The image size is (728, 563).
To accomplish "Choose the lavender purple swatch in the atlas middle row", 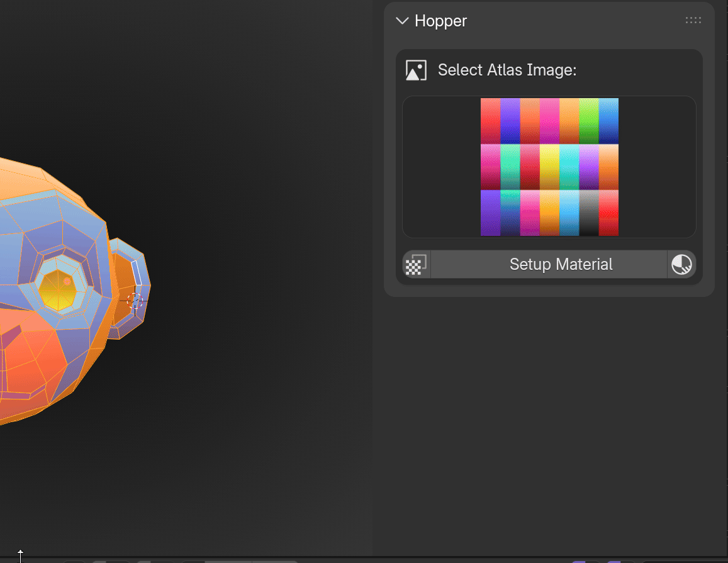I will tap(588, 167).
